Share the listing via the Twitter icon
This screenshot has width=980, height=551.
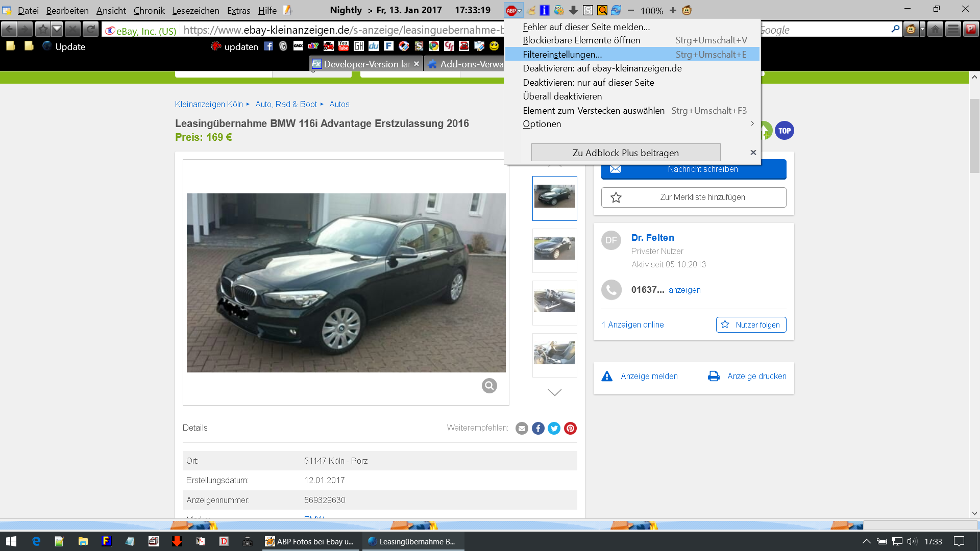554,428
